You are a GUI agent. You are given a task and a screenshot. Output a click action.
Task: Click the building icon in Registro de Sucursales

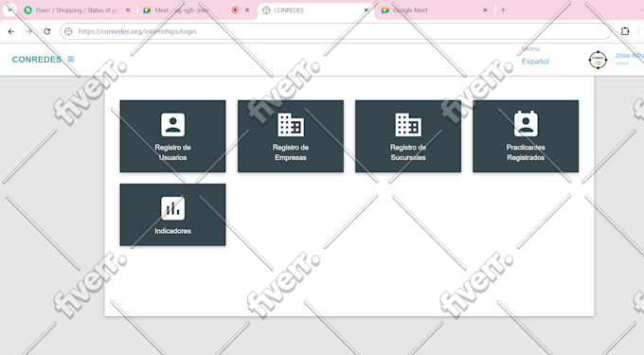pos(408,124)
